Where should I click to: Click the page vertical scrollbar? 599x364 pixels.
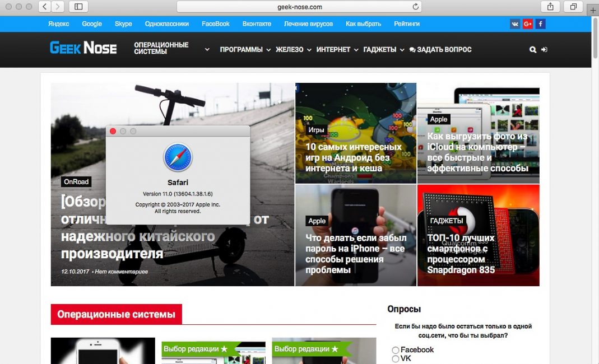(x=595, y=38)
